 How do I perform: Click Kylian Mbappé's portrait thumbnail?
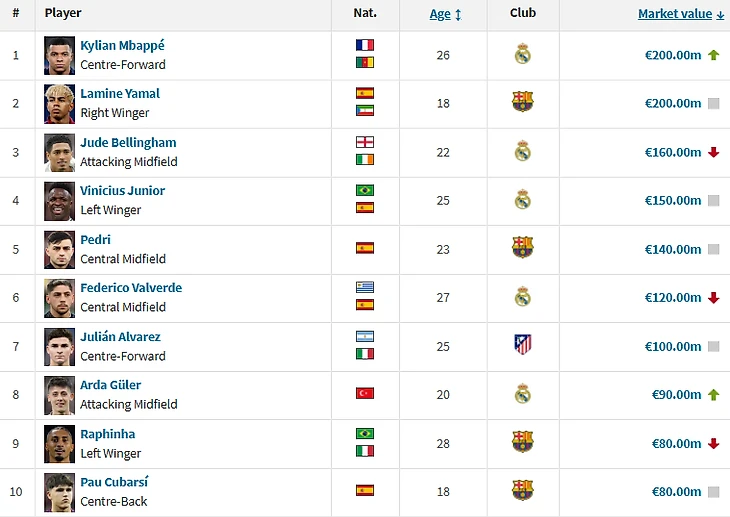pyautogui.click(x=59, y=55)
